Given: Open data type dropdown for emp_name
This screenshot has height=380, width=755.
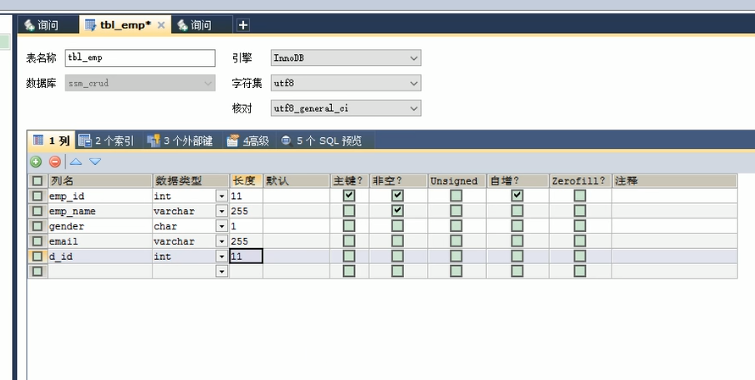Looking at the screenshot, I should click(x=221, y=211).
